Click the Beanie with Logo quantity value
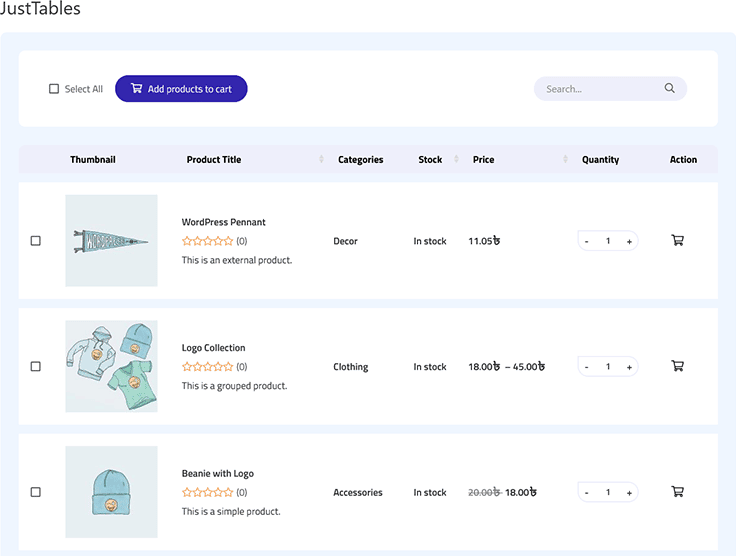This screenshot has width=736, height=556. pyautogui.click(x=608, y=493)
